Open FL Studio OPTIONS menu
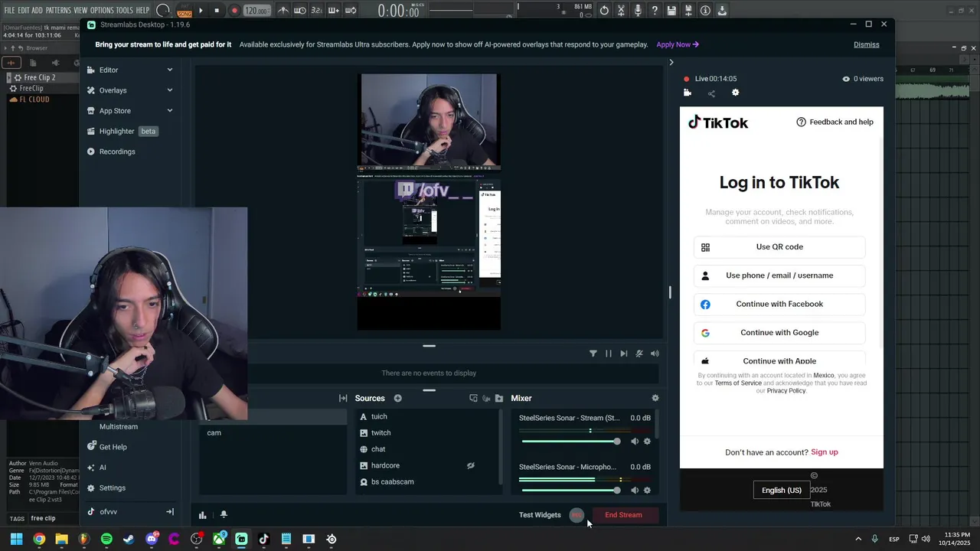This screenshot has height=551, width=980. [x=102, y=10]
